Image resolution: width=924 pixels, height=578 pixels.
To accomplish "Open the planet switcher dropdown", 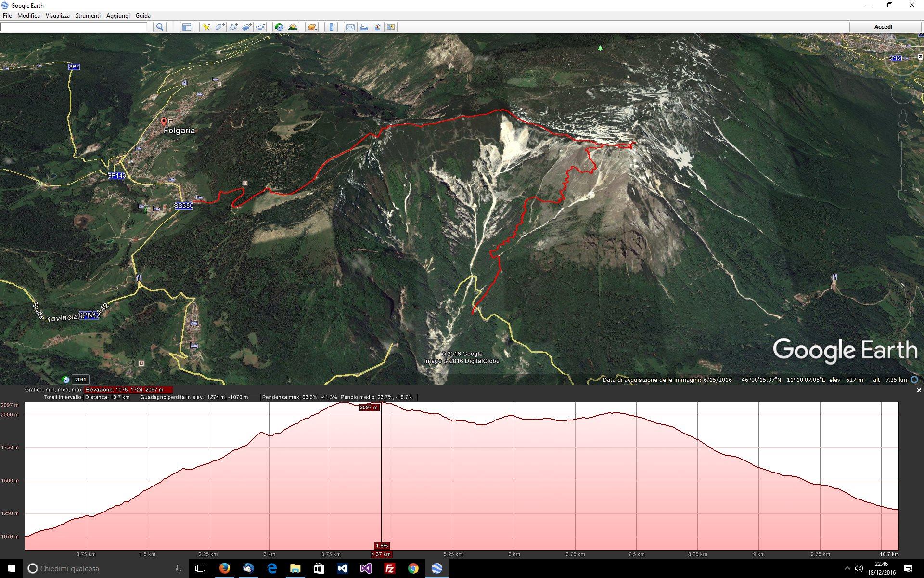I will [312, 27].
